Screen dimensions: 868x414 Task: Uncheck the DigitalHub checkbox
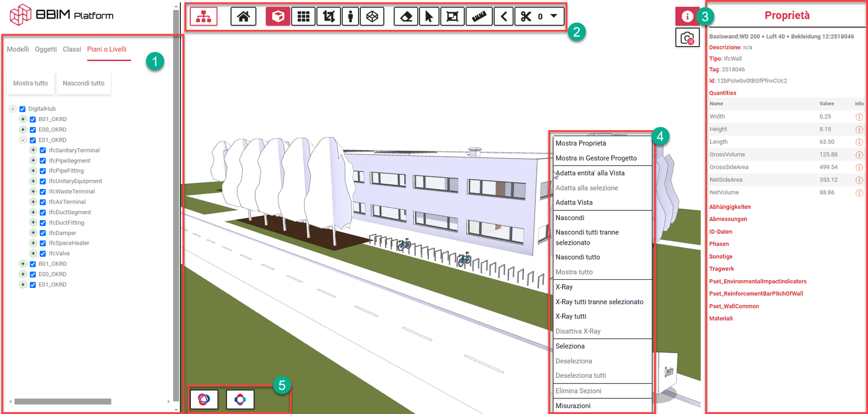pos(22,109)
